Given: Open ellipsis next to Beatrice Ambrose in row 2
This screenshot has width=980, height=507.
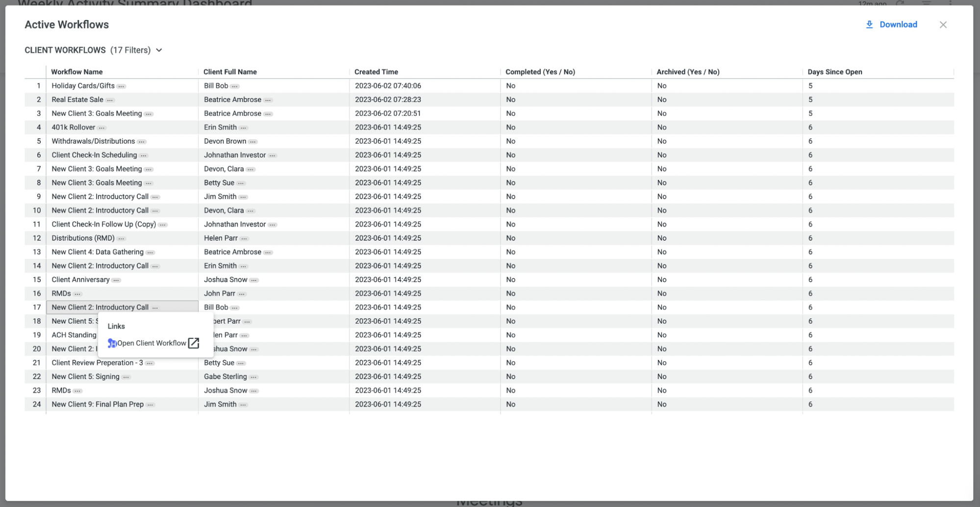Looking at the screenshot, I should 268,100.
